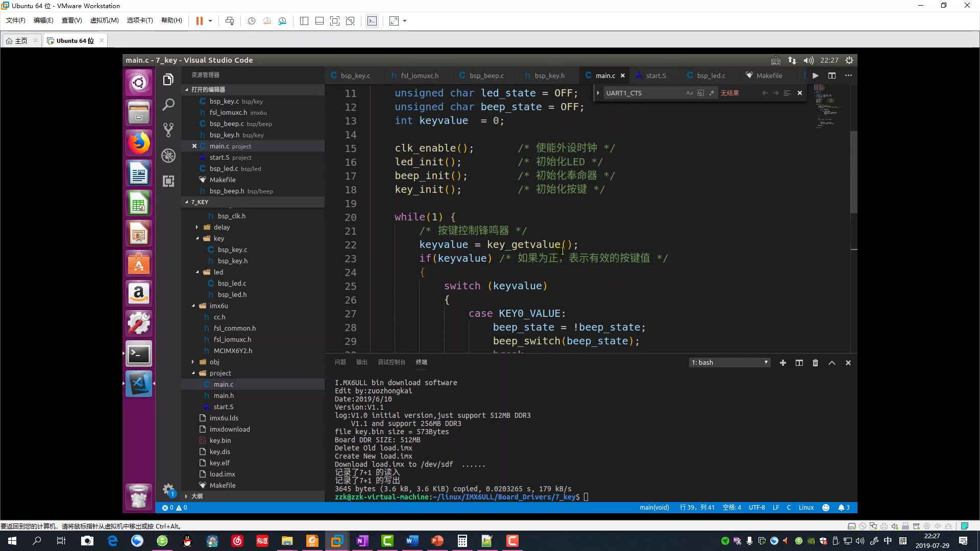Open the '1: bash' terminal selector dropdown

pyautogui.click(x=729, y=362)
